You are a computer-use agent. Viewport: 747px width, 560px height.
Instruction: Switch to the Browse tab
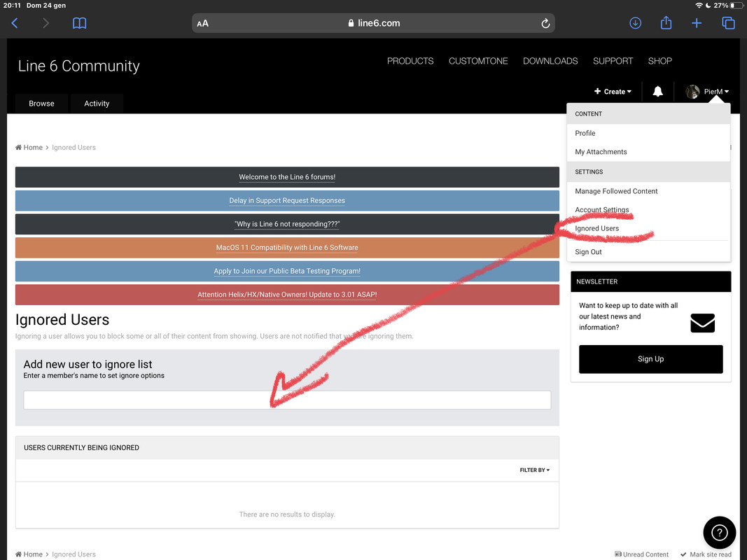pos(41,104)
